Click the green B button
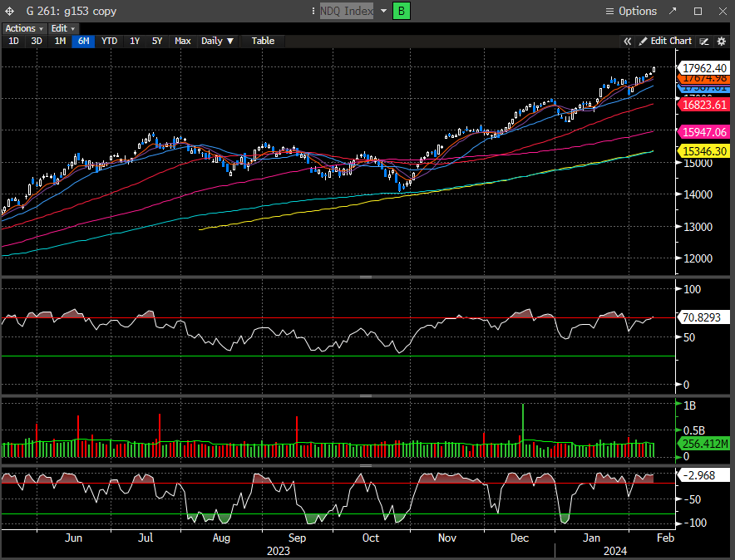The height and width of the screenshot is (560, 735). 402,12
